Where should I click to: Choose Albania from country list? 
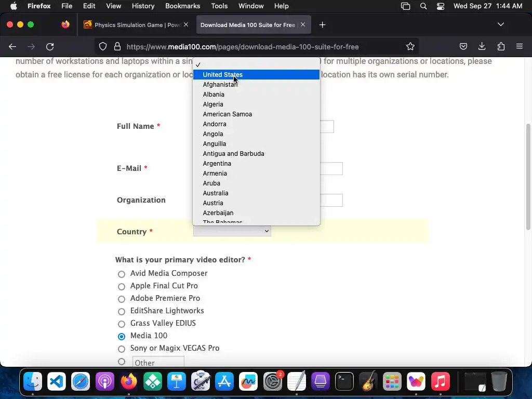256,94
